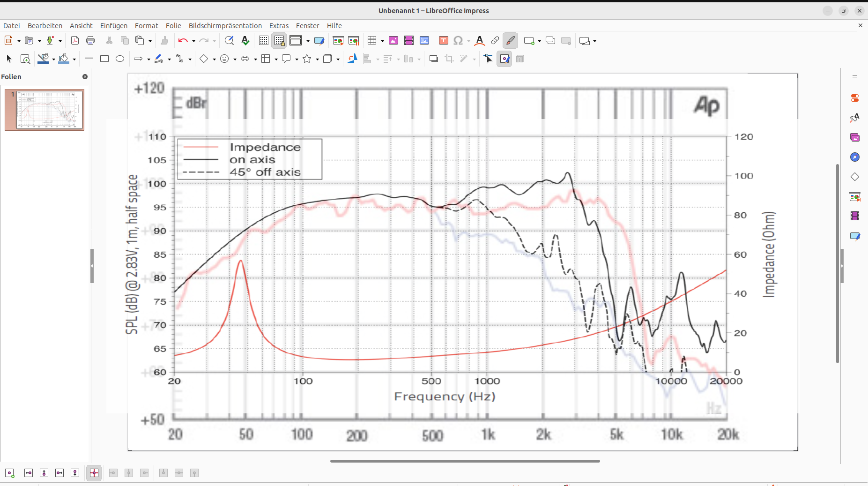Click the Insert Image icon
Image resolution: width=868 pixels, height=486 pixels.
pyautogui.click(x=393, y=41)
